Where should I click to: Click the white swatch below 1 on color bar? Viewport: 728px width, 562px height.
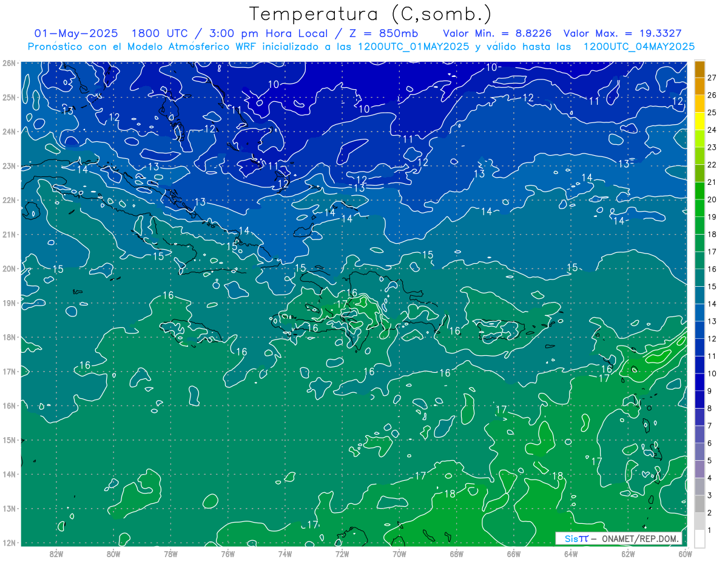[x=699, y=538]
